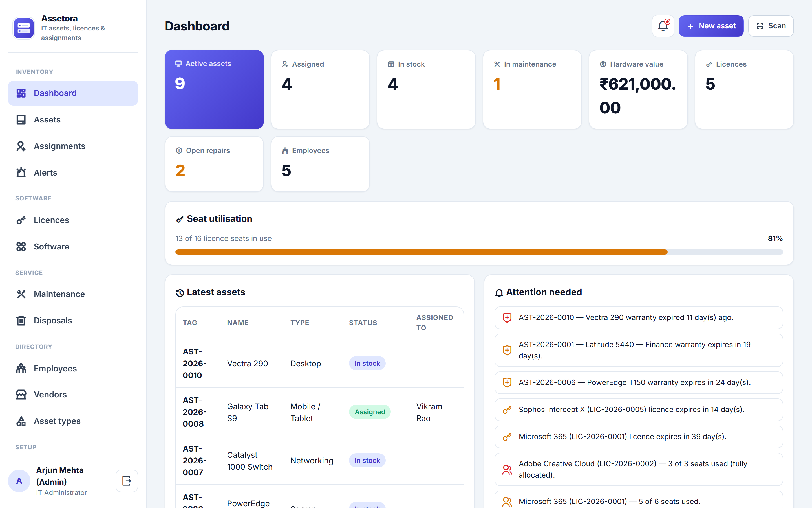This screenshot has width=812, height=508.
Task: Open the Licences stat card
Action: (744, 89)
